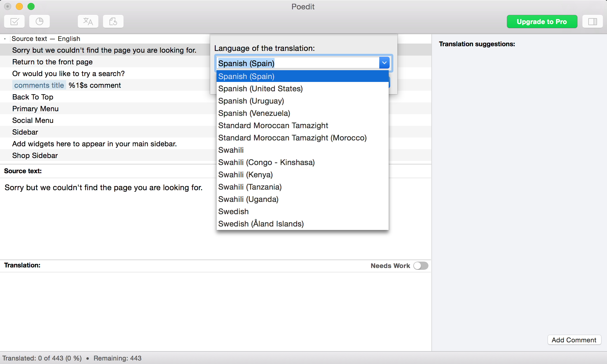Select the "%1$s comment" string row

[105, 85]
